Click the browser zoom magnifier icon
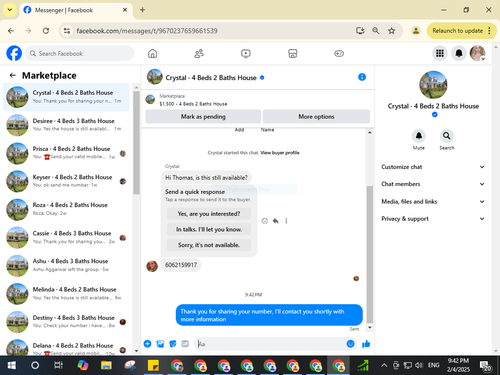 tap(376, 31)
